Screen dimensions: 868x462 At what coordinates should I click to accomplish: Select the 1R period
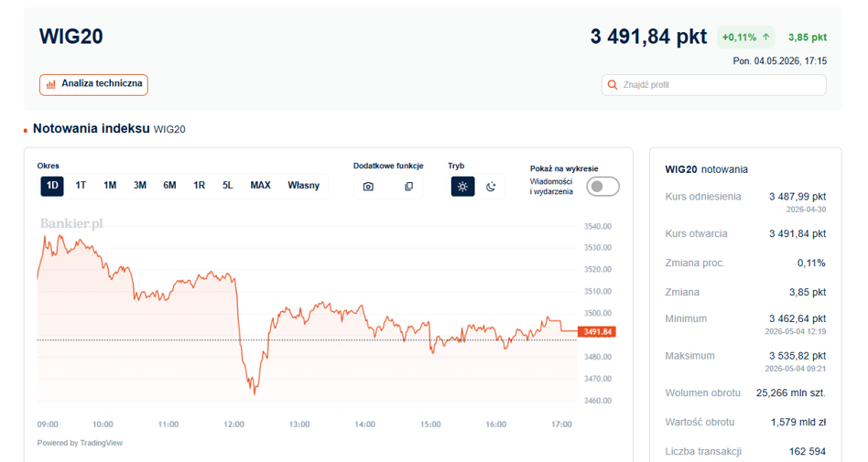tap(200, 186)
